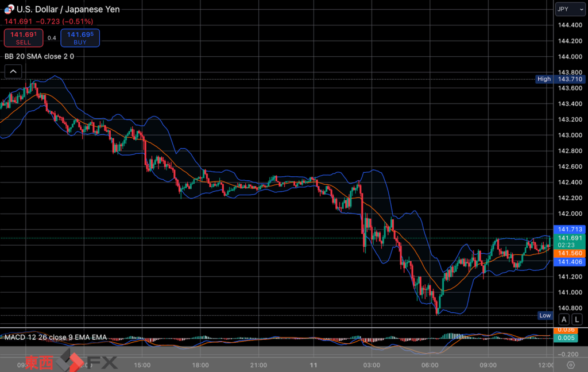Select the BB 20 SMA close indicator label
Image resolution: width=588 pixels, height=372 pixels.
tap(39, 56)
